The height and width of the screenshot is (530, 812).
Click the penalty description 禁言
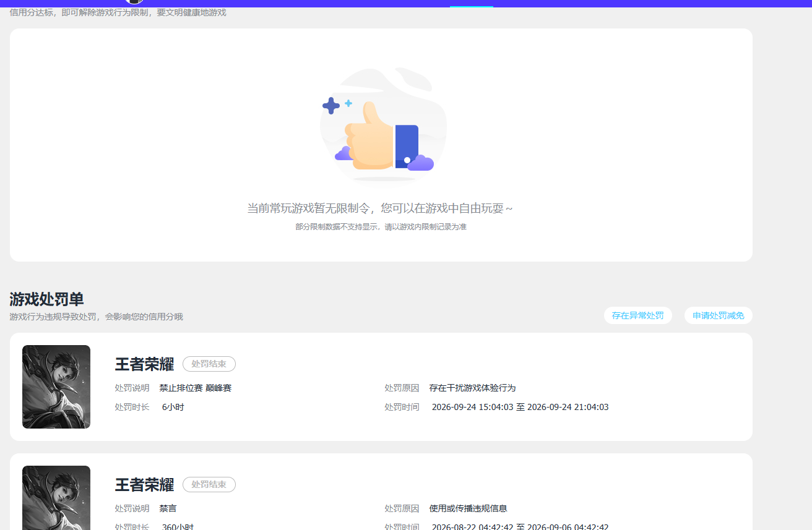click(168, 508)
